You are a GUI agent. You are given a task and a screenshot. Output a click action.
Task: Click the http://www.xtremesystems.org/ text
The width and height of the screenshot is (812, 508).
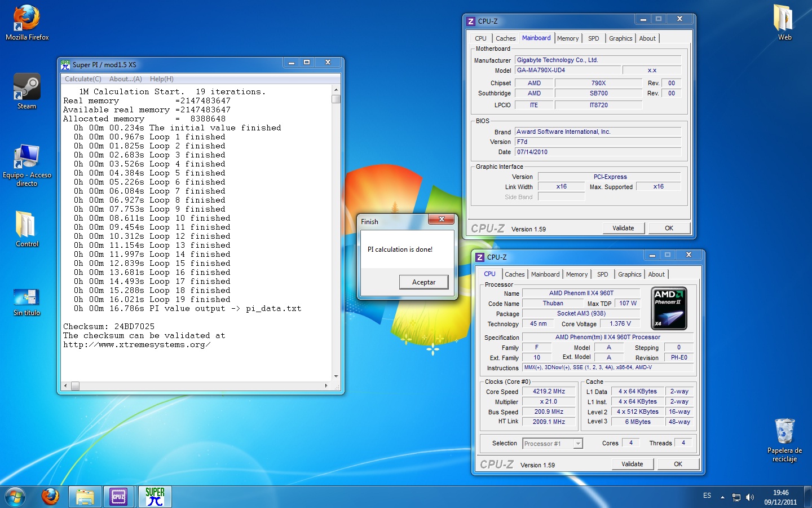tap(137, 345)
